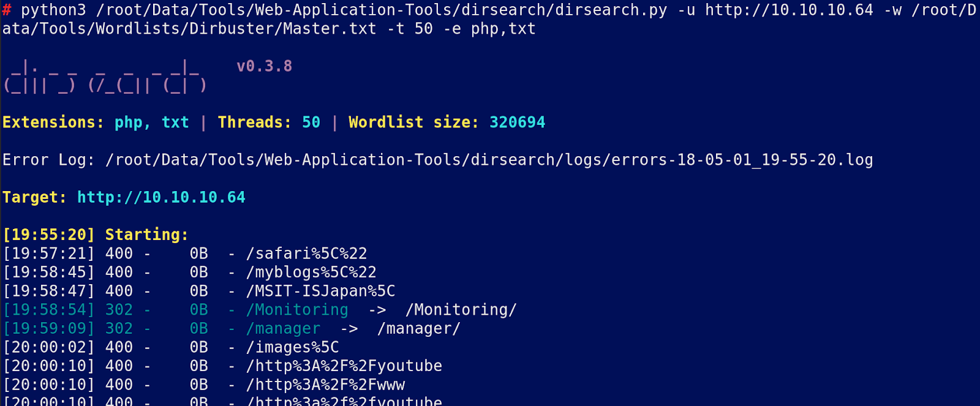Screen dimensions: 980x406
Task: Click the '->' arrow on the /manager row
Action: click(349, 329)
